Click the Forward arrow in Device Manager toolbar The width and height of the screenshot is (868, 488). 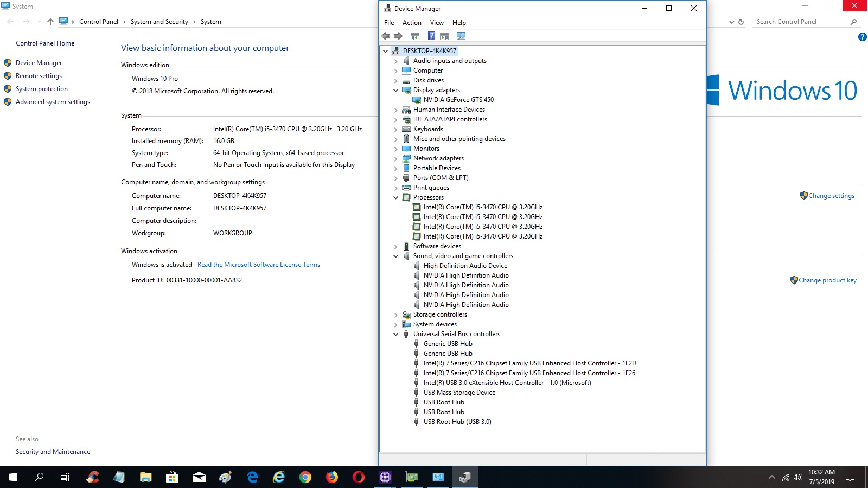click(x=398, y=36)
